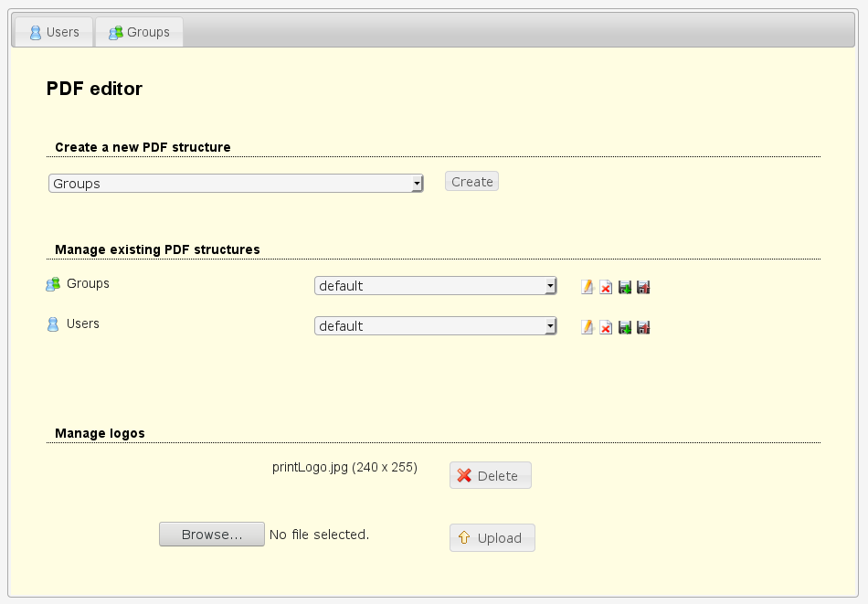Switch to the Groups tab
The image size is (868, 604).
tap(139, 32)
